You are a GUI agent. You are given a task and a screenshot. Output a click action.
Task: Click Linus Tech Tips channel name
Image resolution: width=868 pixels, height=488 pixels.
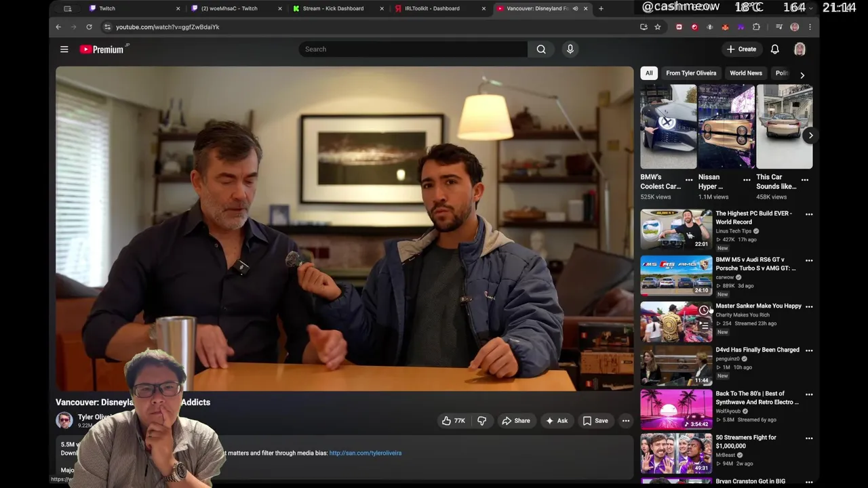pyautogui.click(x=734, y=231)
